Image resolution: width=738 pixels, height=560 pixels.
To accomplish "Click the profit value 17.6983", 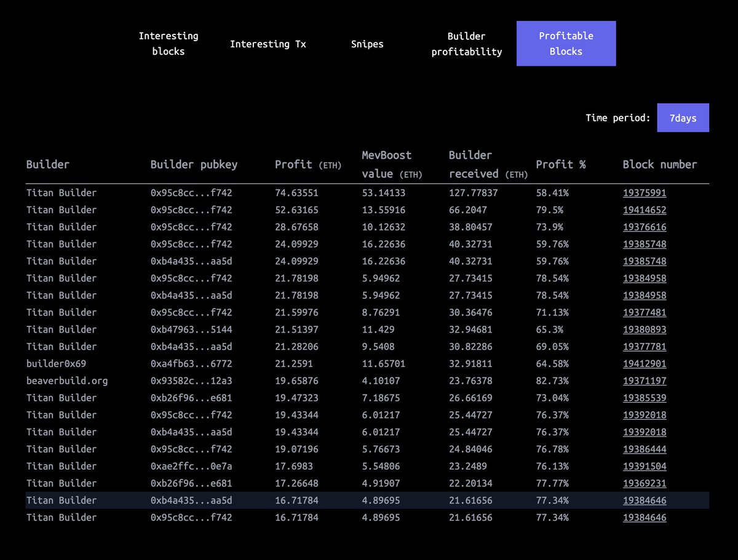I will [294, 467].
